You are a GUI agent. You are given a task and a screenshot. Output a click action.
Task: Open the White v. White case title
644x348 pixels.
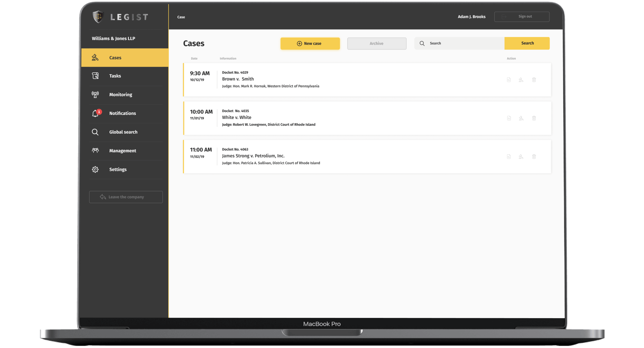(x=236, y=117)
